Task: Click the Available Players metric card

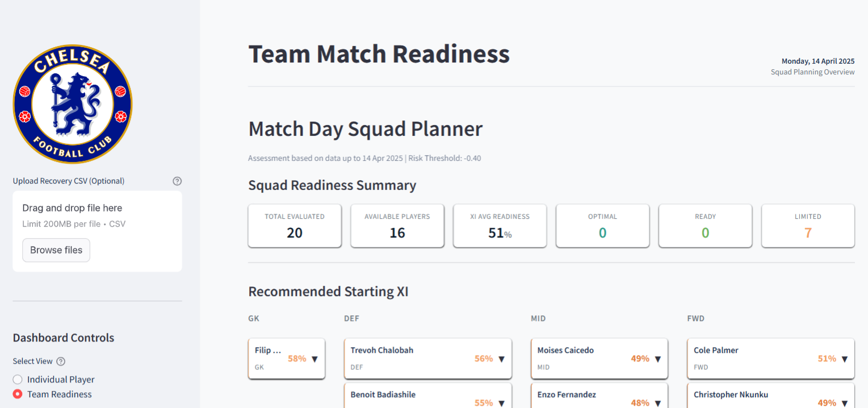Action: [397, 226]
